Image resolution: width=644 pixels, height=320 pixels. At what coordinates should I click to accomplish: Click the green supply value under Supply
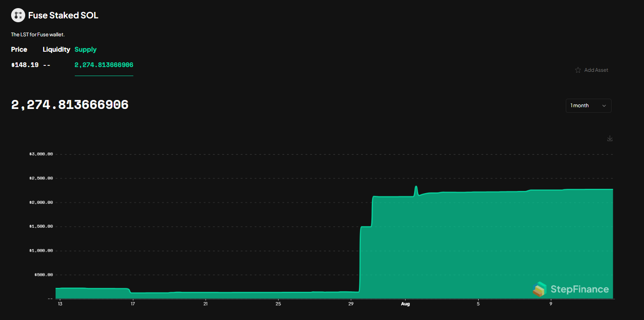click(104, 65)
